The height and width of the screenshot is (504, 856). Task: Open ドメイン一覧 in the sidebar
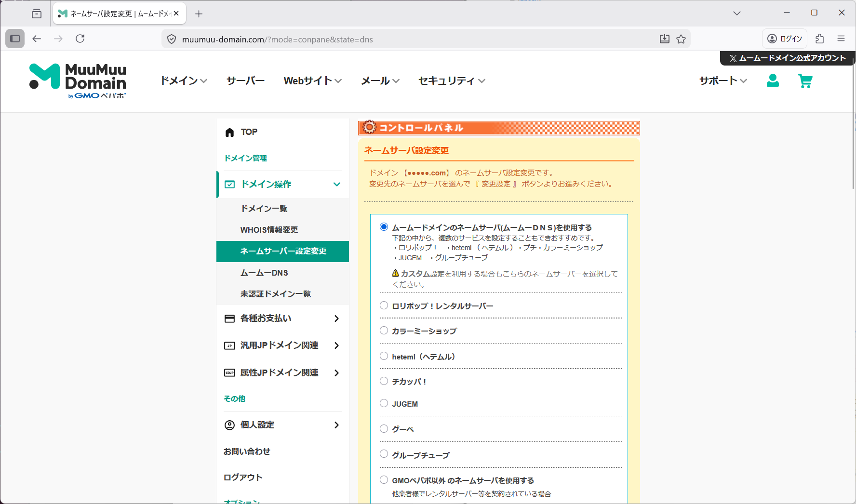(x=282, y=209)
